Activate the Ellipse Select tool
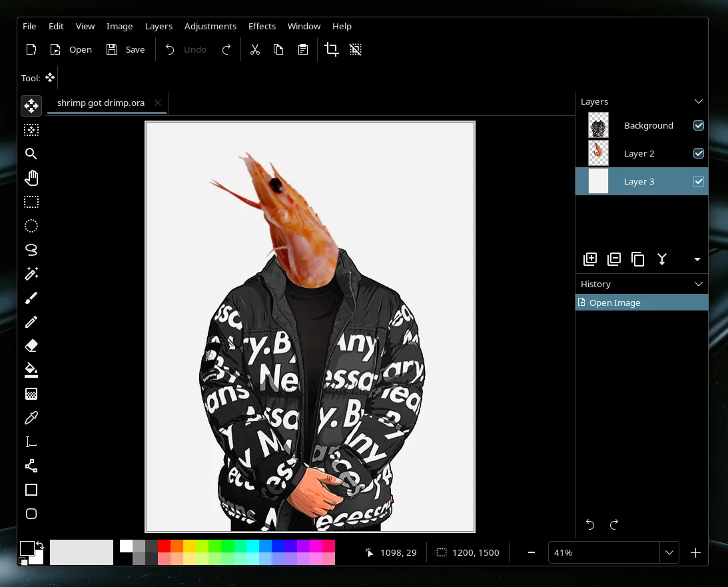This screenshot has width=728, height=587. pos(31,226)
